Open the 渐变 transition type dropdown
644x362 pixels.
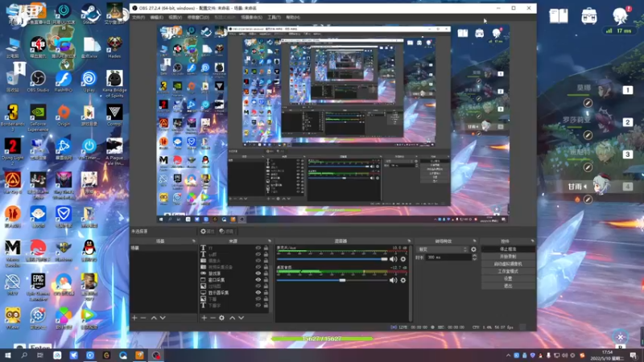442,249
